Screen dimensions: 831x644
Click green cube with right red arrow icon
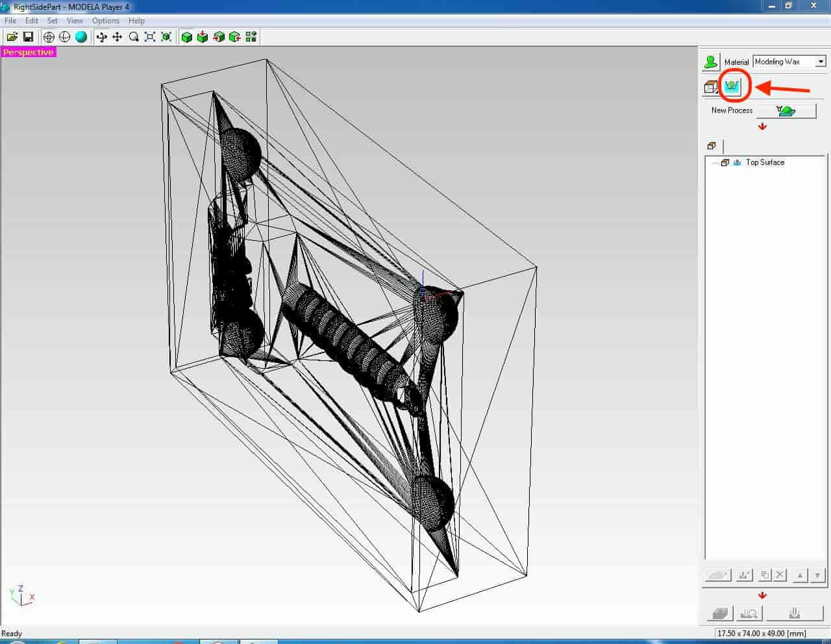[x=235, y=37]
